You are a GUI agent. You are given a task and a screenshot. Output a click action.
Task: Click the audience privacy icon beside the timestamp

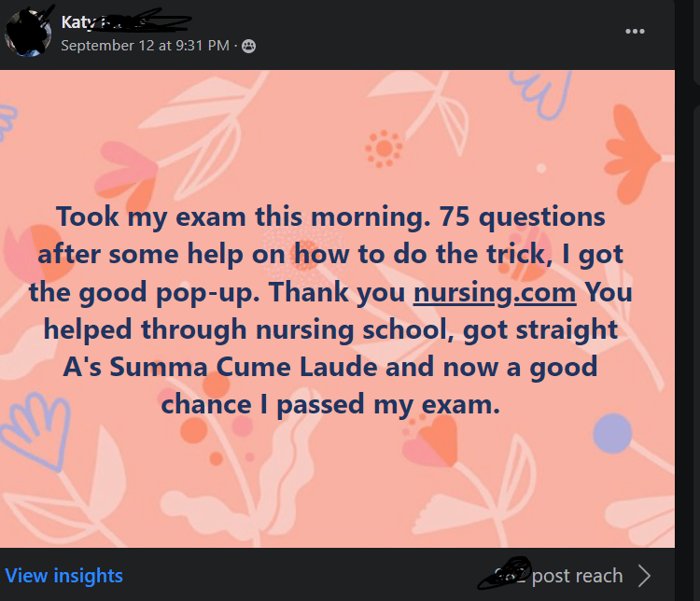[248, 46]
